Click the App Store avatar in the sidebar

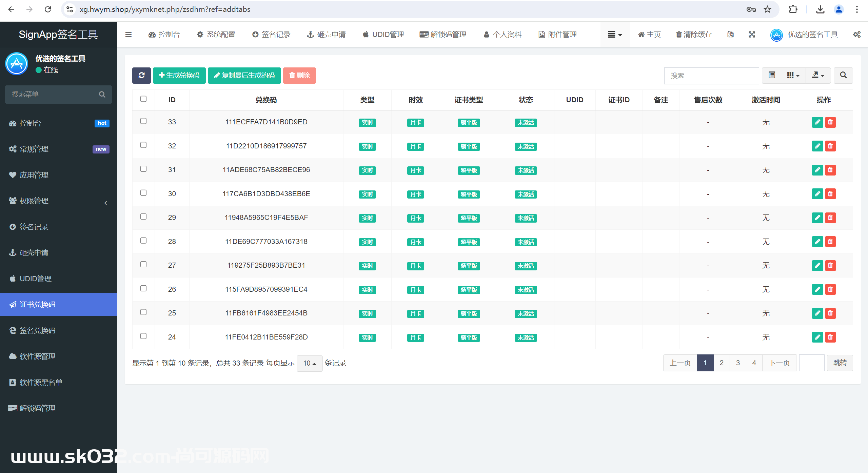click(17, 64)
